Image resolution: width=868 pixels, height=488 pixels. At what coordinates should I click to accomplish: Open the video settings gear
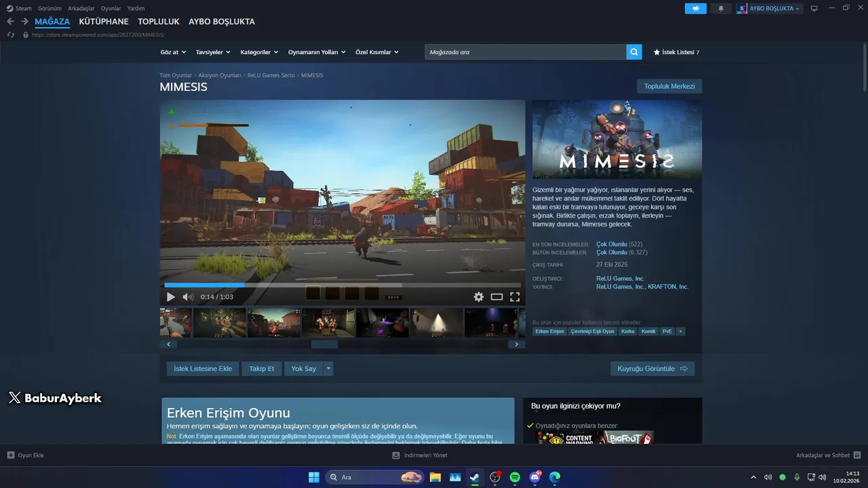tap(479, 297)
